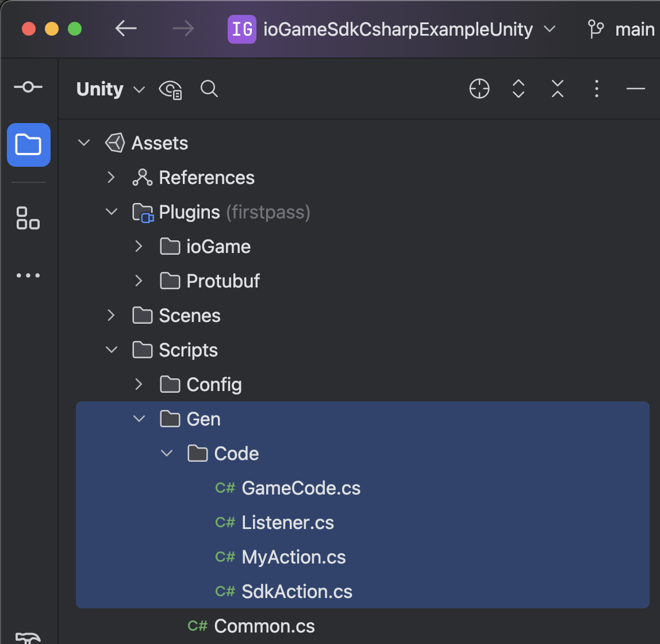Toggle the Project tool window folder icon

(28, 145)
